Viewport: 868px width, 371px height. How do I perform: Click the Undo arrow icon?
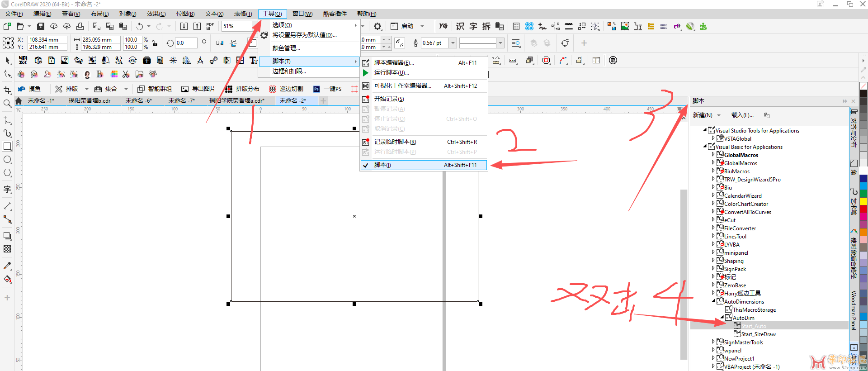pos(140,26)
